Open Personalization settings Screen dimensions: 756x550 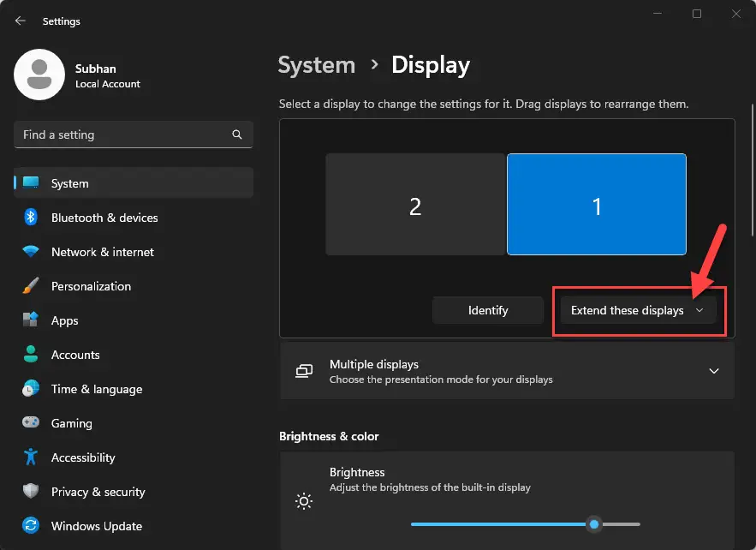click(134, 285)
